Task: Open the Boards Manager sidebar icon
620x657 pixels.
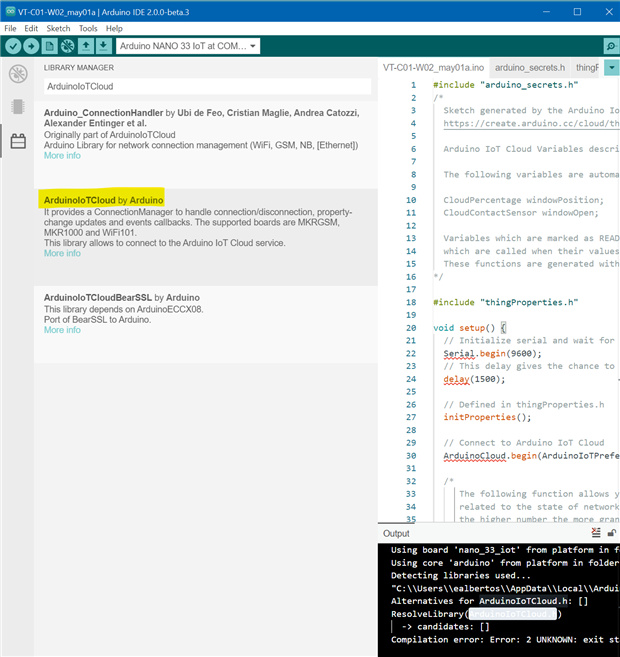Action: click(18, 107)
